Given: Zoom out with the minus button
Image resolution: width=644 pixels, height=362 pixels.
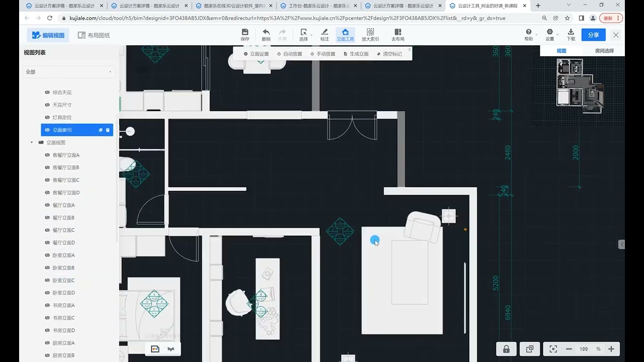Looking at the screenshot, I should coord(569,349).
